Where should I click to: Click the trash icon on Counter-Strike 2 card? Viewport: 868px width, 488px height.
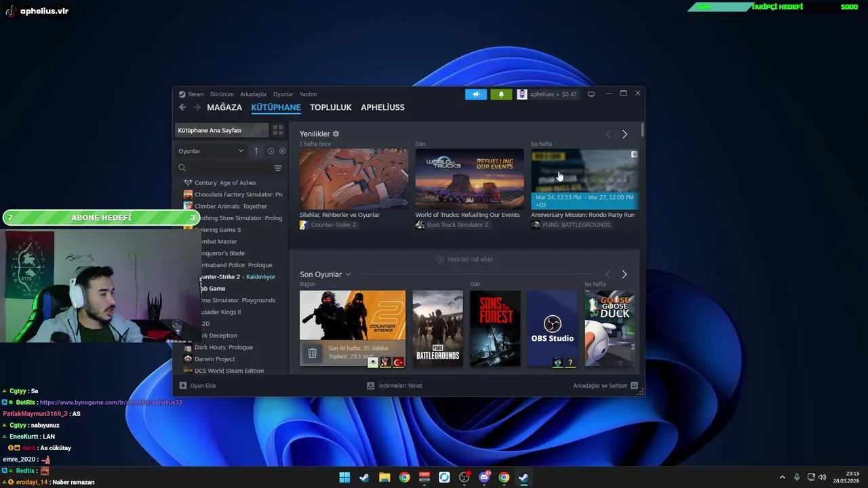coord(312,353)
